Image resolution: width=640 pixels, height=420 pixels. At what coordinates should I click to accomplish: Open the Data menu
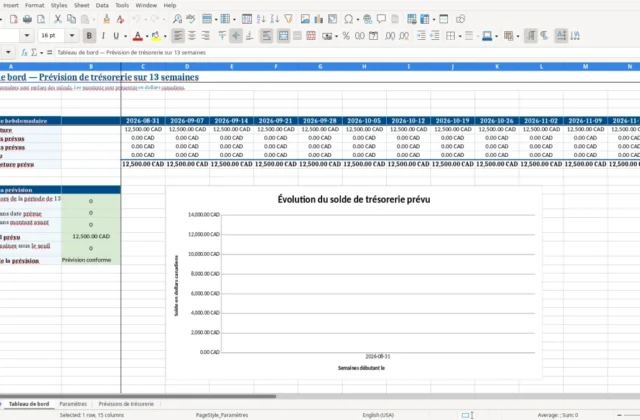coord(102,5)
